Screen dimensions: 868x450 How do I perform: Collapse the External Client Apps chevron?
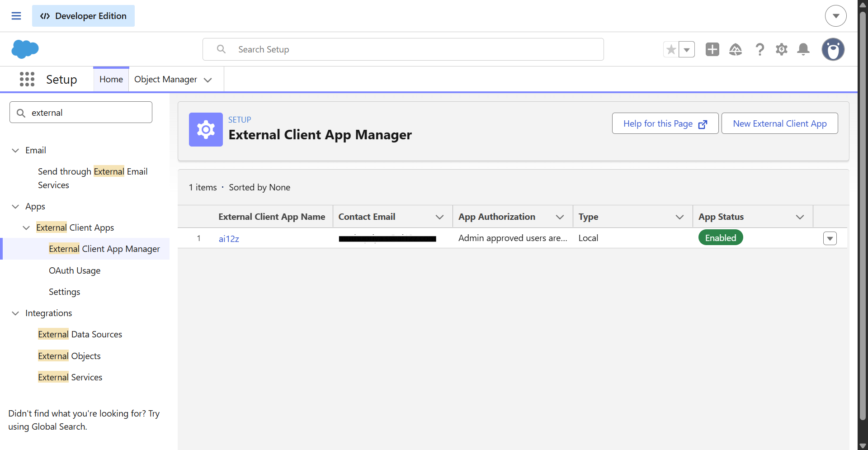26,227
